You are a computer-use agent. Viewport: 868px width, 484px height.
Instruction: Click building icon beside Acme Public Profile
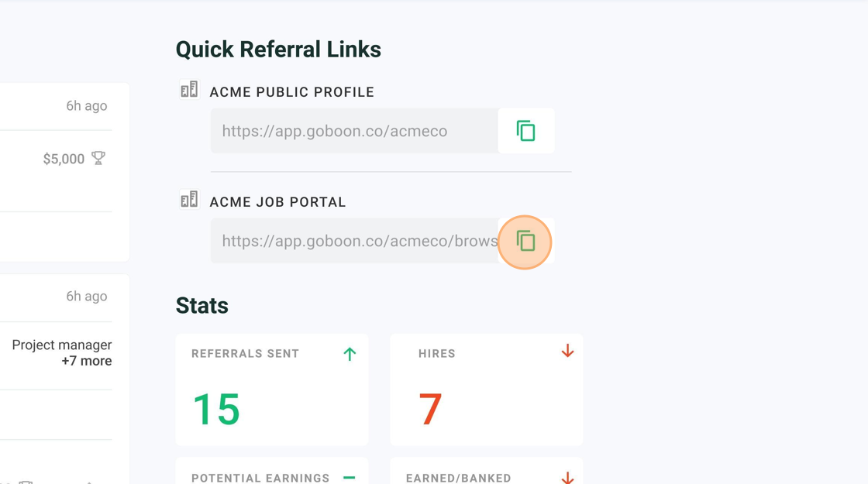coord(189,89)
